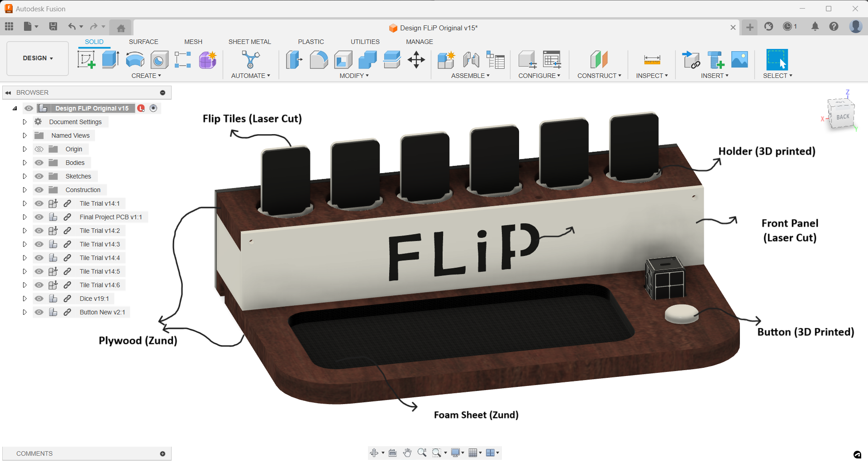Switch to the MANAGE tab

click(420, 42)
